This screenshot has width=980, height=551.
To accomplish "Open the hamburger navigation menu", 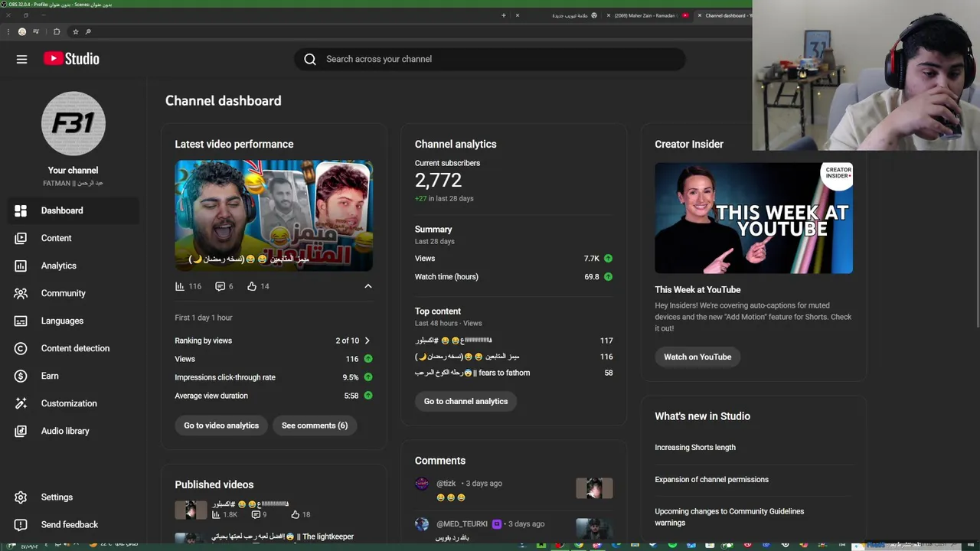I will pyautogui.click(x=21, y=59).
